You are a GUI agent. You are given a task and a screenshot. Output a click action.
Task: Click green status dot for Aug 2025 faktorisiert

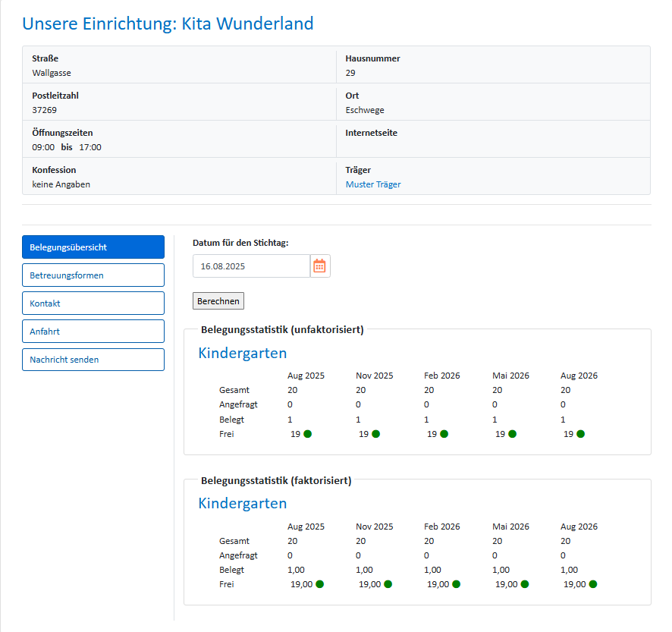click(320, 584)
